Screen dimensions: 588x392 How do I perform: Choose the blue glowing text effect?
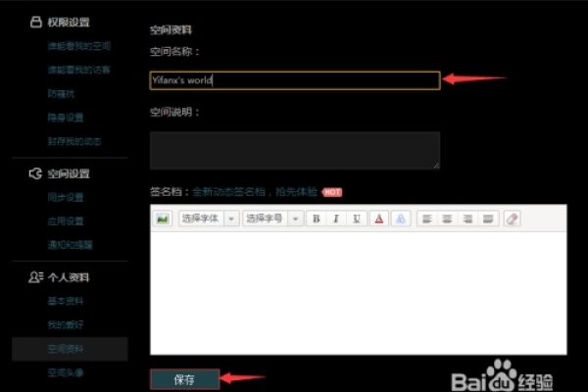[x=401, y=219]
